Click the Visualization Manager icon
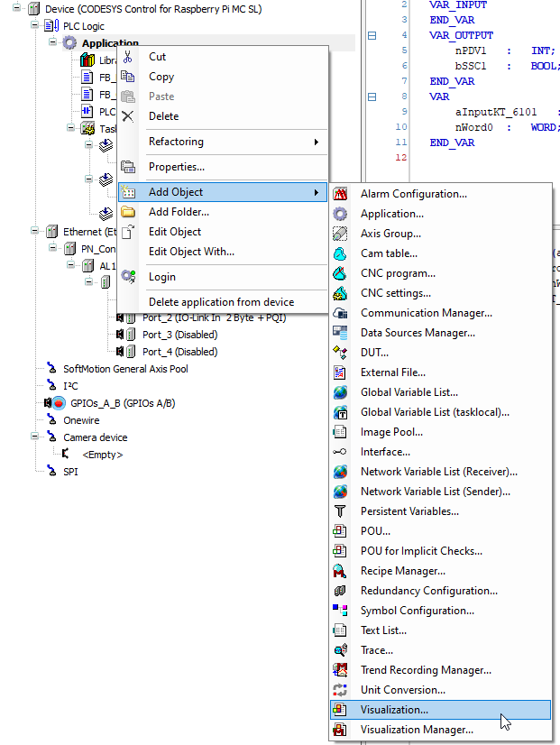Image resolution: width=560 pixels, height=745 pixels. (340, 730)
